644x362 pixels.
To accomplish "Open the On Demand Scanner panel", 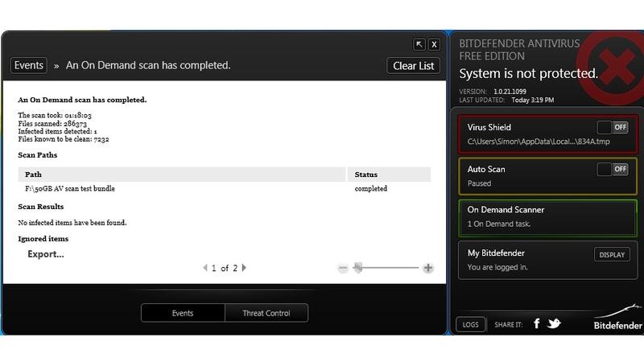I will click(547, 217).
